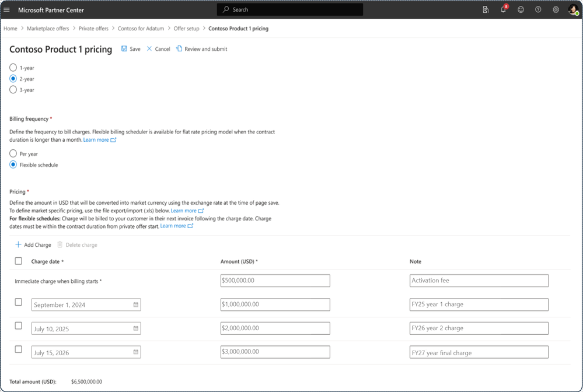Click the July 10, 2025 date field

(86, 328)
